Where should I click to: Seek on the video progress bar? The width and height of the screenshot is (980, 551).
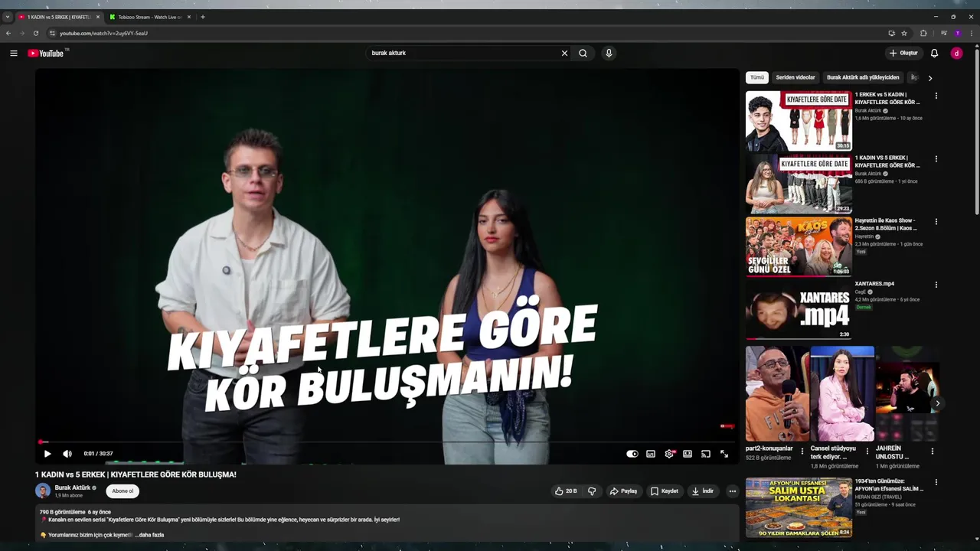tap(387, 442)
